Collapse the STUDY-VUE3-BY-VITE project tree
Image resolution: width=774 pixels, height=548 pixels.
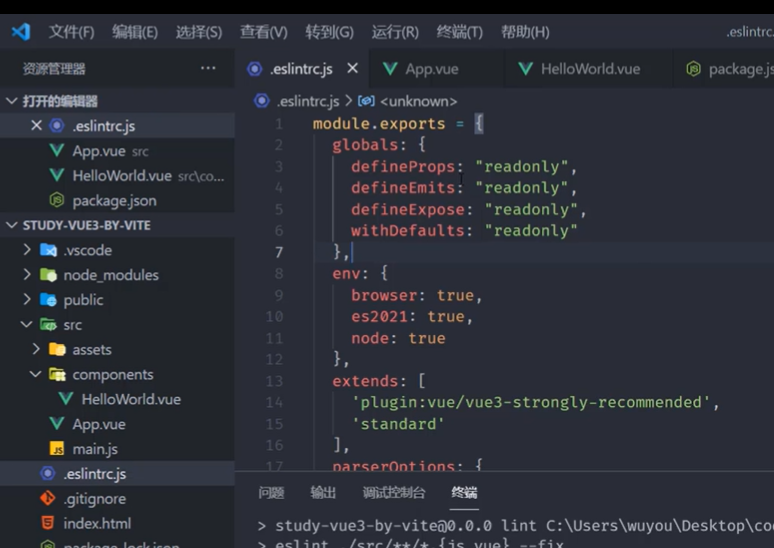tap(11, 225)
